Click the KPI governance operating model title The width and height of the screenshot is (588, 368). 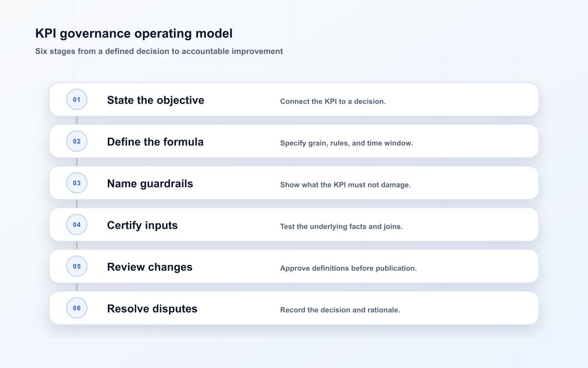(134, 33)
